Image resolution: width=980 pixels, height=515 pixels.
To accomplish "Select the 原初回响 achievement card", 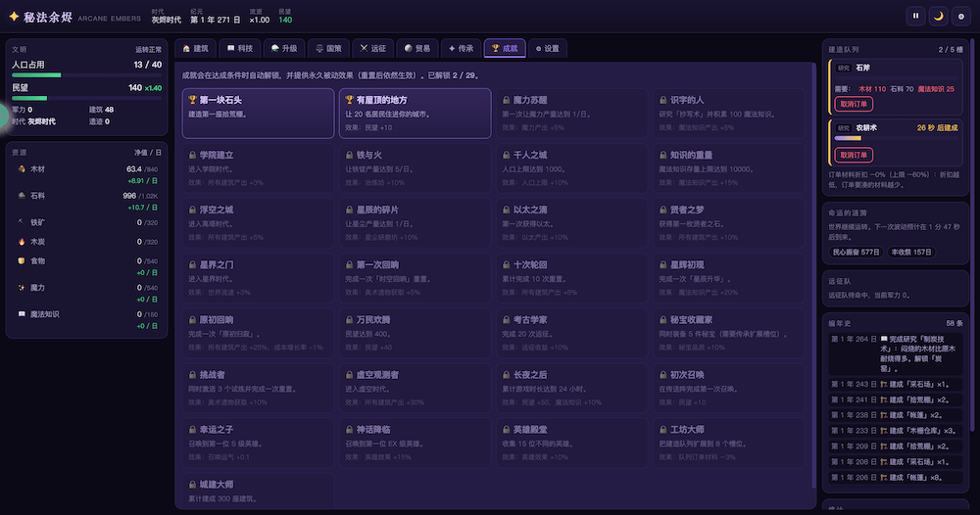I will click(x=258, y=333).
